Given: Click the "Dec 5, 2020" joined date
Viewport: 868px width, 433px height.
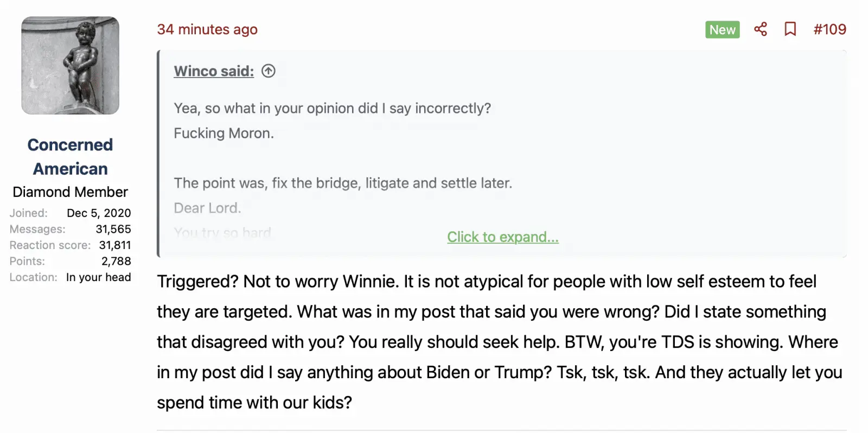Looking at the screenshot, I should point(99,213).
